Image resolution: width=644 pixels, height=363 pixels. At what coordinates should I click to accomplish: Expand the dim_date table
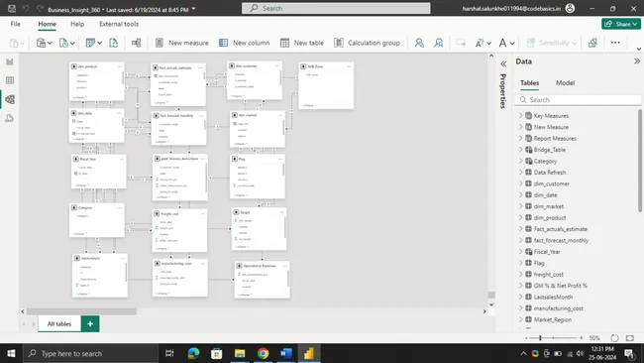(x=520, y=194)
